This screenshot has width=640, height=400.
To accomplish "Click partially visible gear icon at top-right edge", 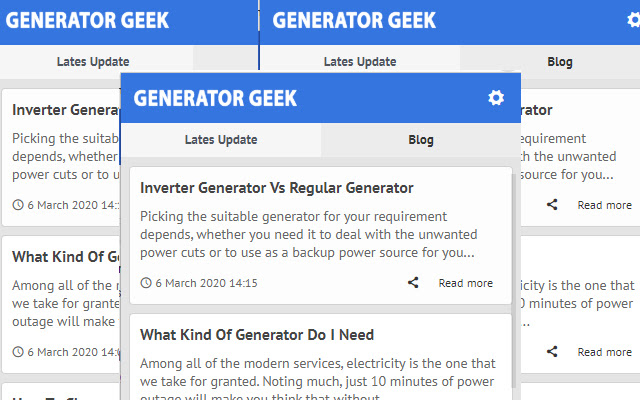I will pyautogui.click(x=634, y=20).
